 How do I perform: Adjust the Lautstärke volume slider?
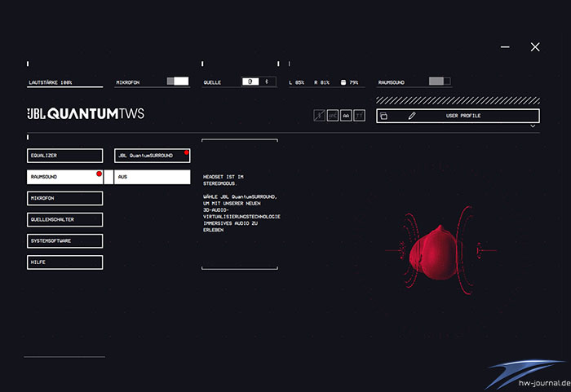[64, 86]
